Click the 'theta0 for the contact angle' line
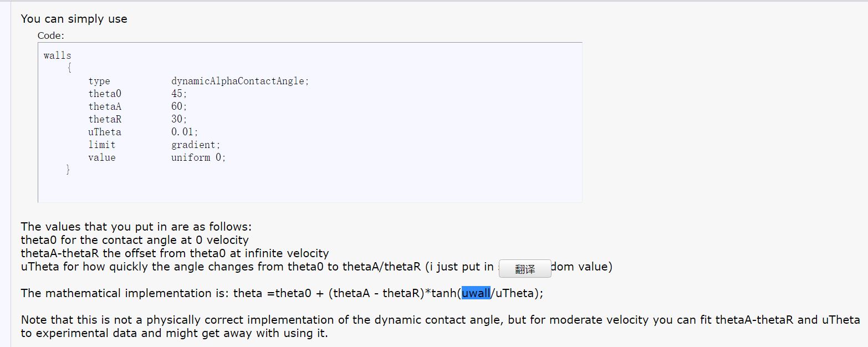 coord(135,240)
